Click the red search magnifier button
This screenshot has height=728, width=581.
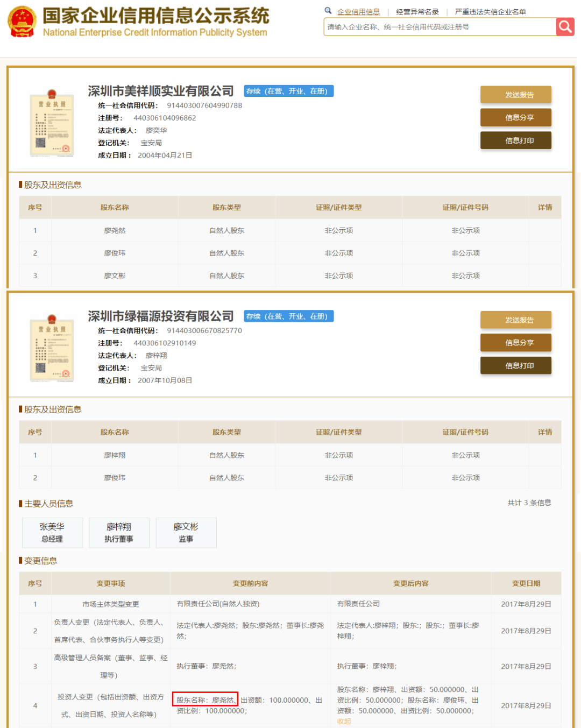click(565, 26)
